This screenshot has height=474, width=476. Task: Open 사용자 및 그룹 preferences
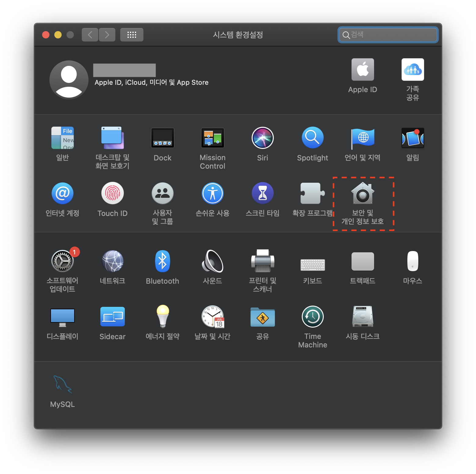pyautogui.click(x=163, y=193)
